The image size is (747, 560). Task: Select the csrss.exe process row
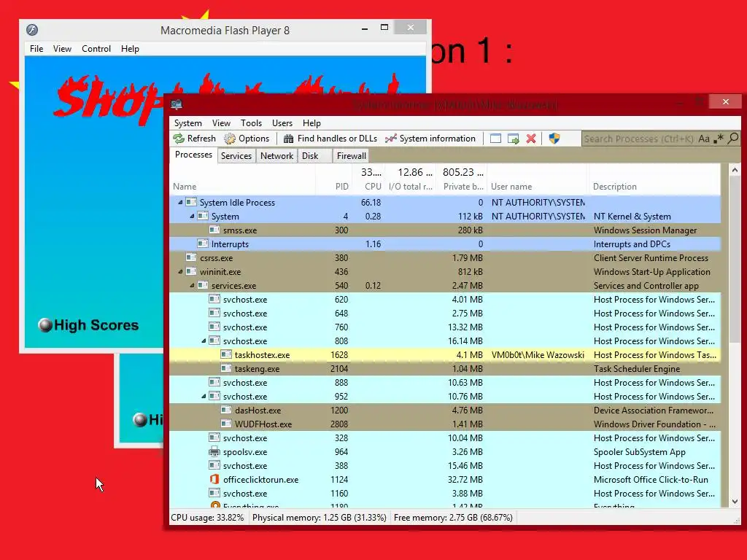point(445,257)
